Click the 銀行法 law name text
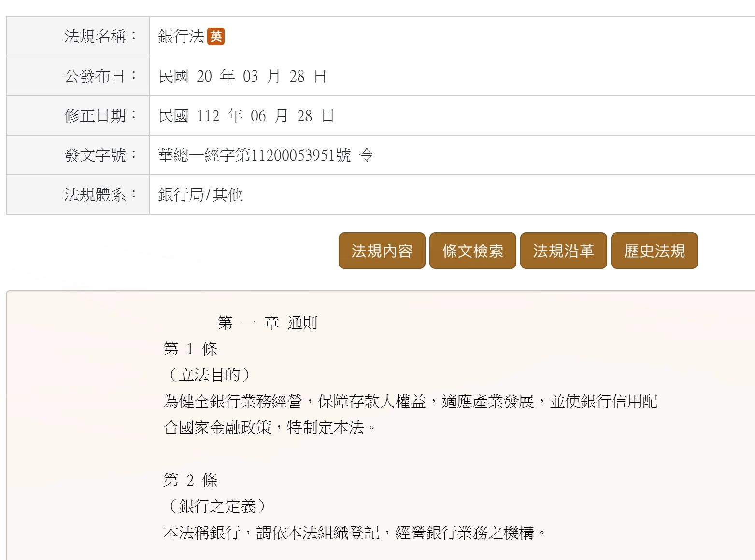 (x=181, y=36)
